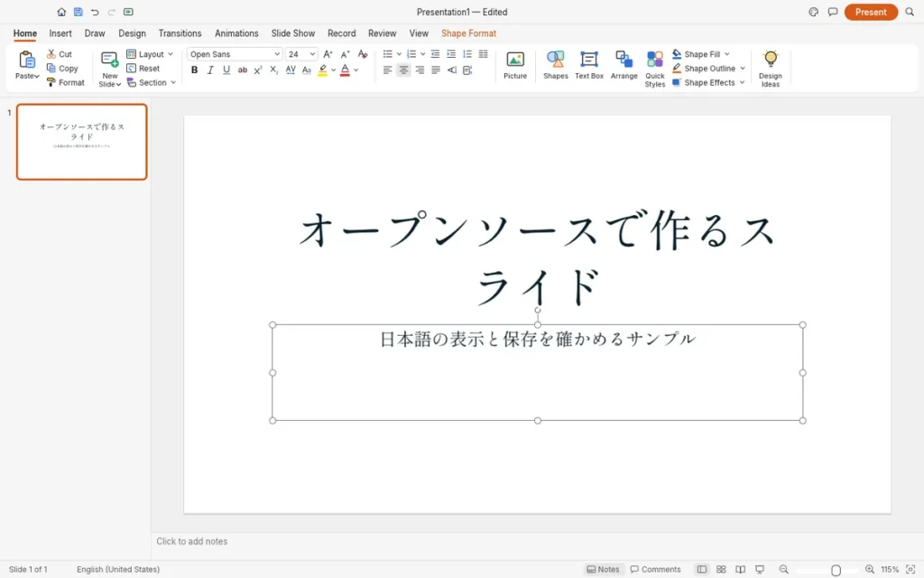The image size is (924, 578).
Task: Toggle italic formatting
Action: 209,70
